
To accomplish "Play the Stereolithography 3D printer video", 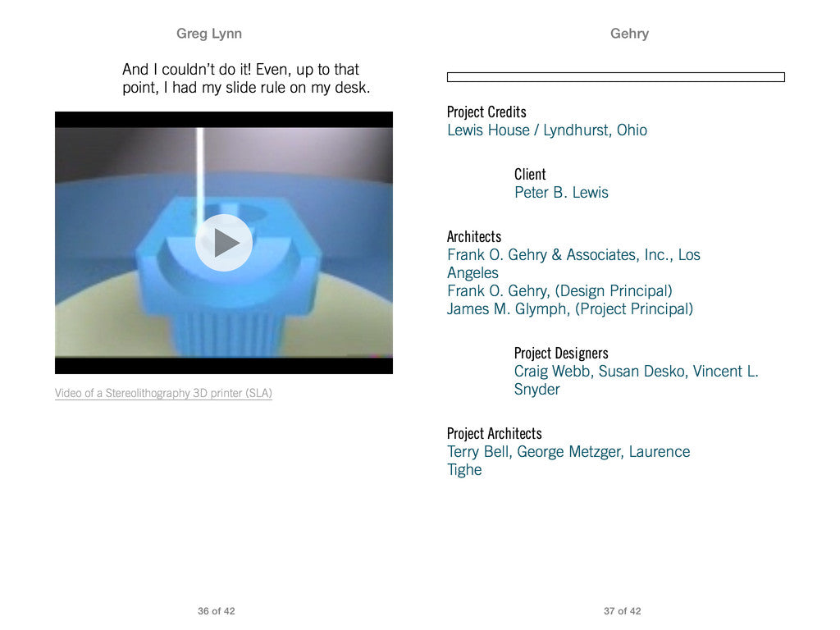I will click(223, 243).
